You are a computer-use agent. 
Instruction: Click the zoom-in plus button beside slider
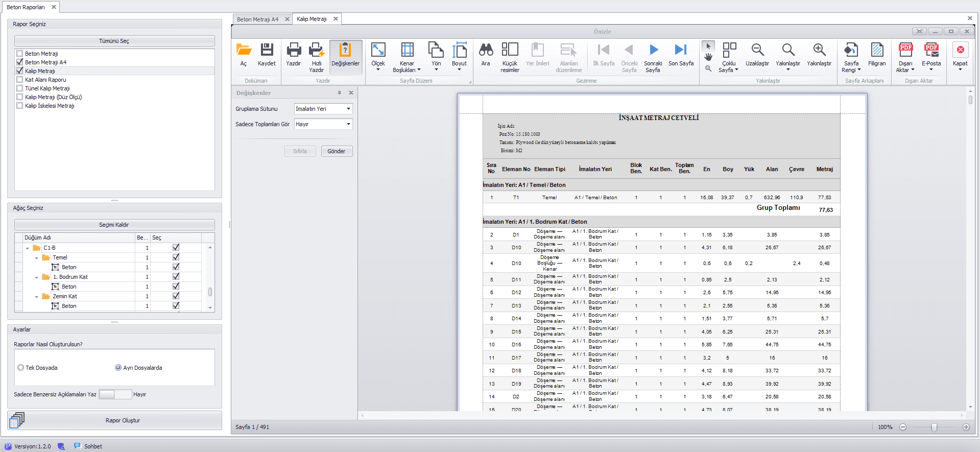click(x=966, y=427)
